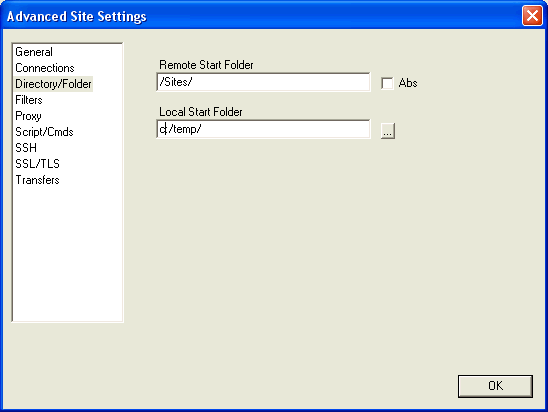Open the Proxy settings page
This screenshot has height=412, width=548.
pyautogui.click(x=28, y=116)
